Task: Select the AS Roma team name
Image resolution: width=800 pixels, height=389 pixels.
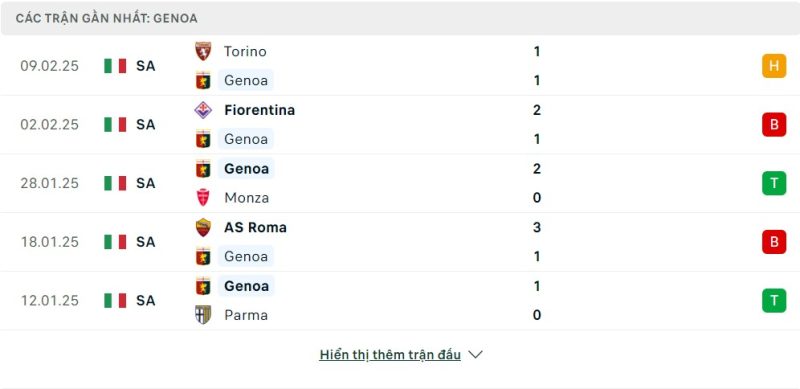Action: pyautogui.click(x=255, y=227)
